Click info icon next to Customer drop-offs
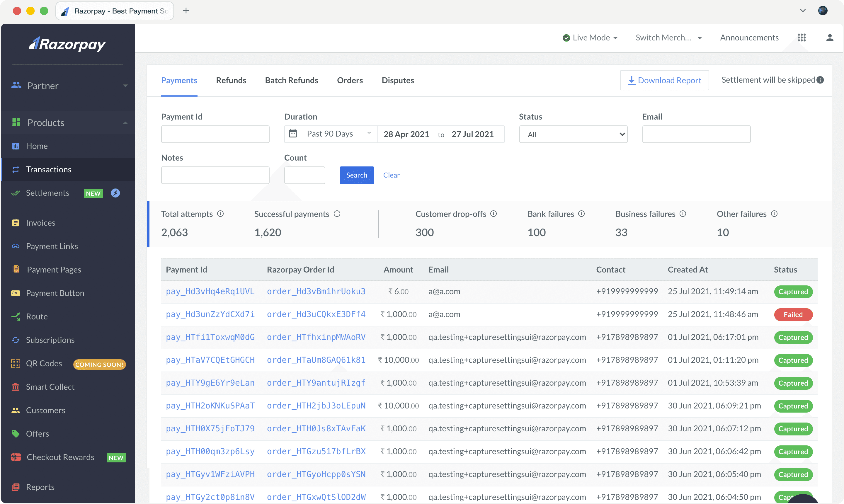This screenshot has height=504, width=844. click(x=494, y=214)
